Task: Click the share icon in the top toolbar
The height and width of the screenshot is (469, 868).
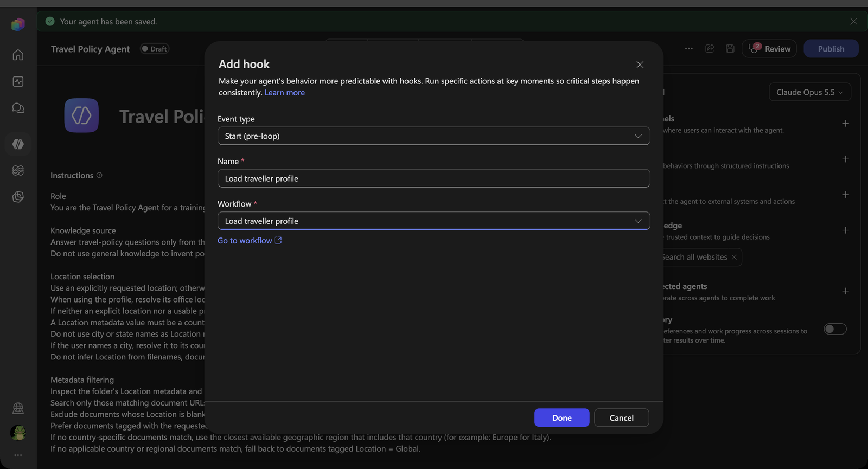Action: click(x=710, y=48)
